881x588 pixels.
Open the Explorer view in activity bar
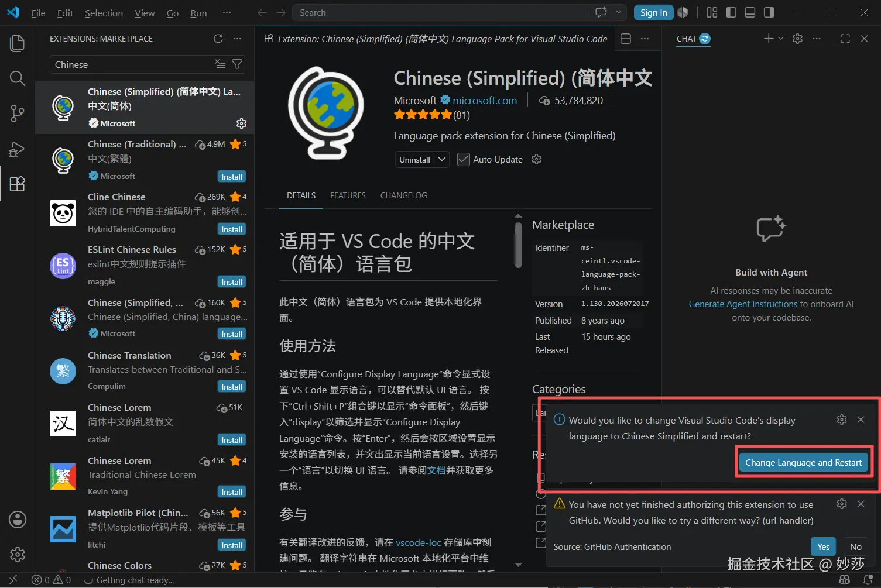18,43
